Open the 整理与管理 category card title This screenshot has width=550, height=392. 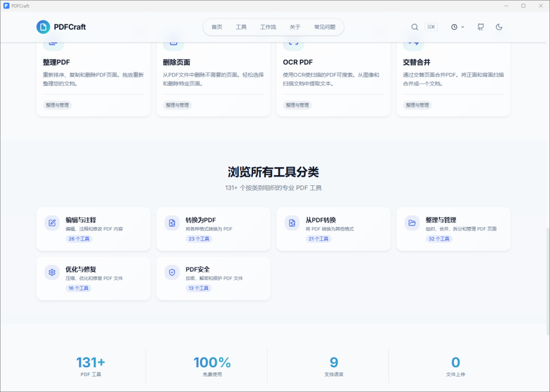coord(440,220)
